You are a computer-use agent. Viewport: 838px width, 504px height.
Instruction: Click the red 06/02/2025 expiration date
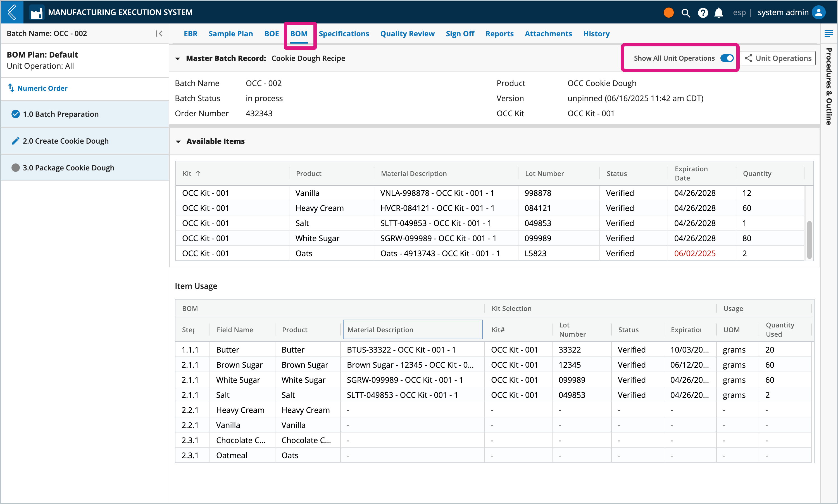pyautogui.click(x=695, y=253)
